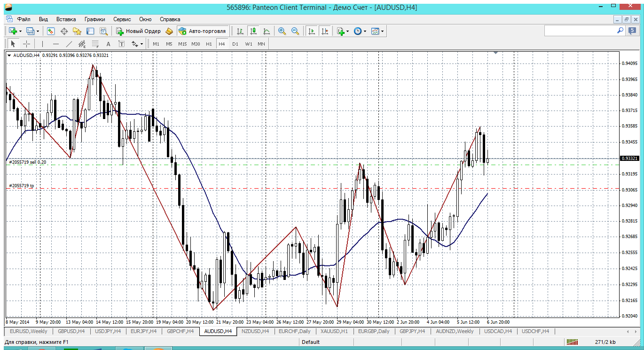
Task: Open the templates dropdown arrow
Action: (383, 31)
